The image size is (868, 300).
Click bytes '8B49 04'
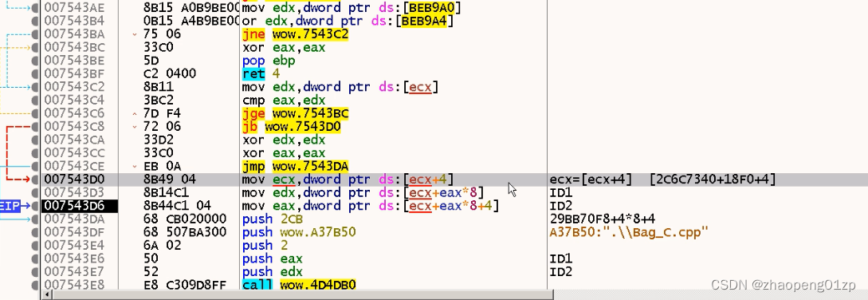click(169, 180)
